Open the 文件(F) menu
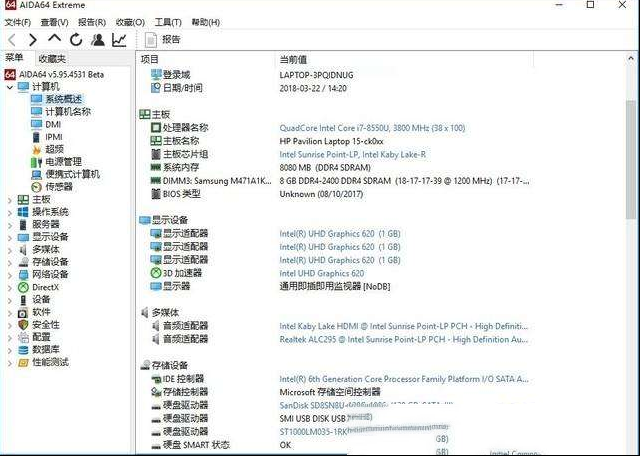 18,22
